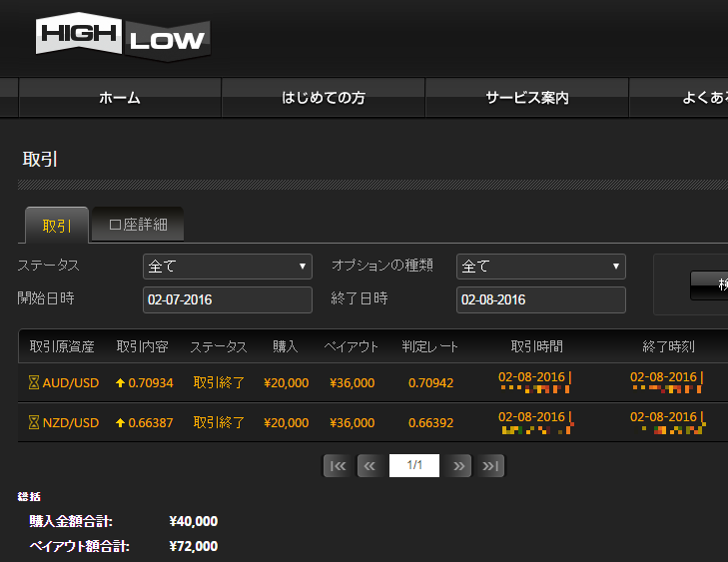Click 取引終了 status in NZD/USD row

click(219, 423)
